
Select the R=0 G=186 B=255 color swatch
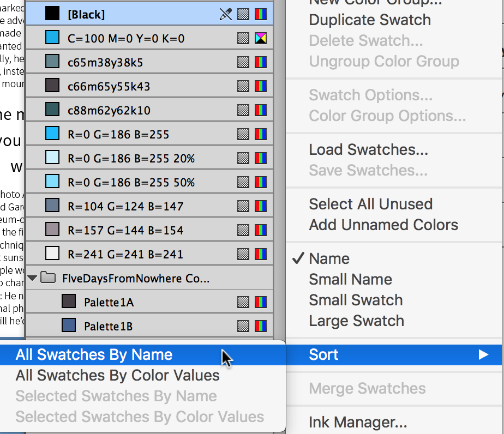pyautogui.click(x=118, y=134)
